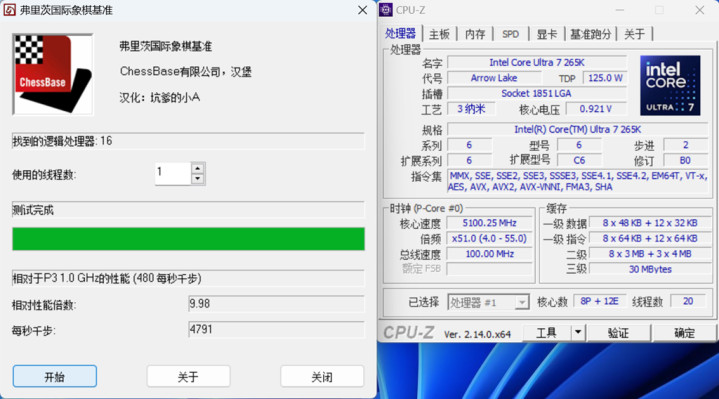Click the 关于 button in Fritz
719x399 pixels.
tap(188, 377)
